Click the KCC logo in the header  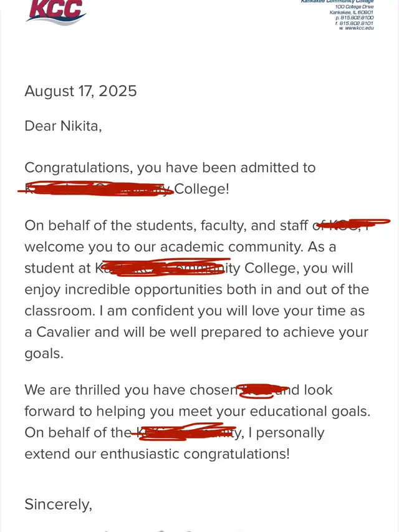pyautogui.click(x=55, y=11)
